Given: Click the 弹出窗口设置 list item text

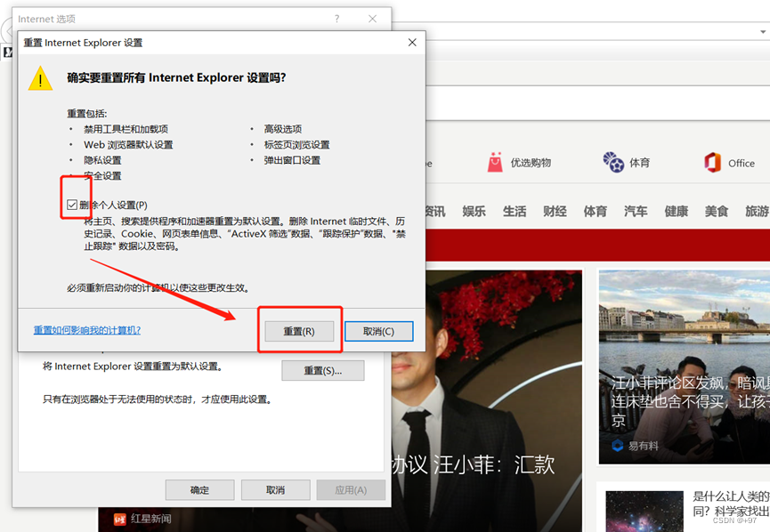Looking at the screenshot, I should [x=292, y=160].
